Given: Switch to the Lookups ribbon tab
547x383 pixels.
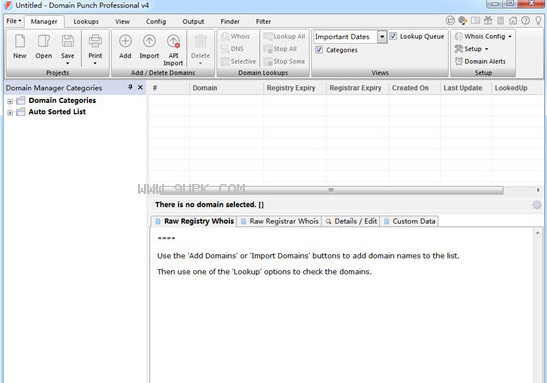Looking at the screenshot, I should pyautogui.click(x=86, y=22).
